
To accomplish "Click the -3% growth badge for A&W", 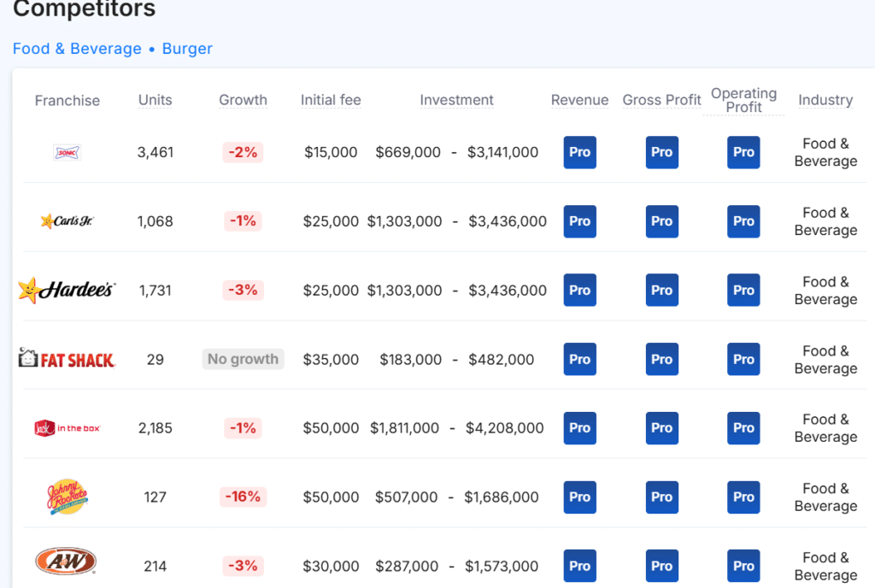I will click(243, 566).
